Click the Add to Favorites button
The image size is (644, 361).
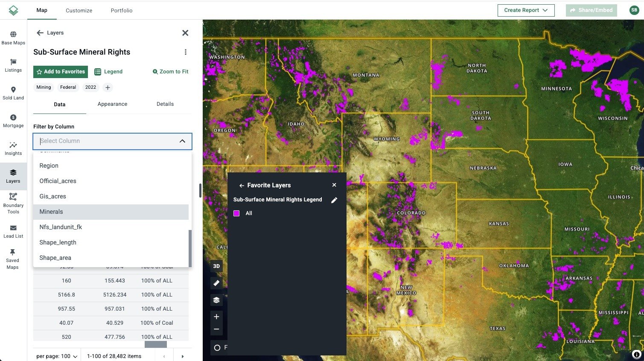click(60, 71)
